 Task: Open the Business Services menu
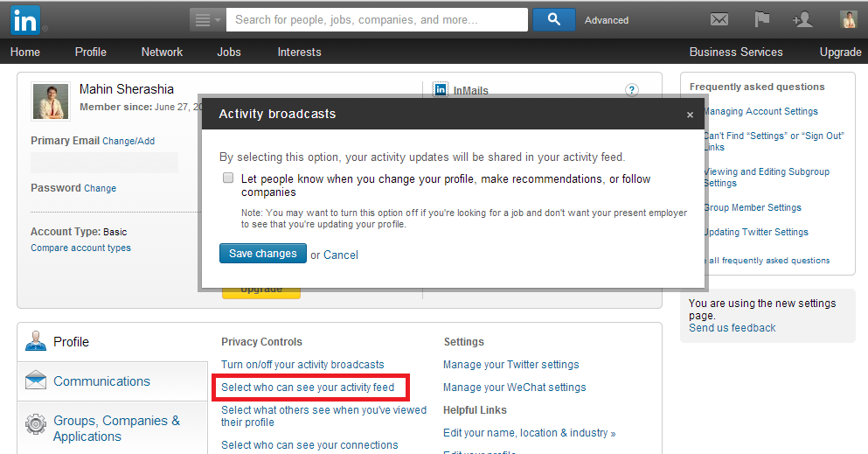click(x=736, y=52)
